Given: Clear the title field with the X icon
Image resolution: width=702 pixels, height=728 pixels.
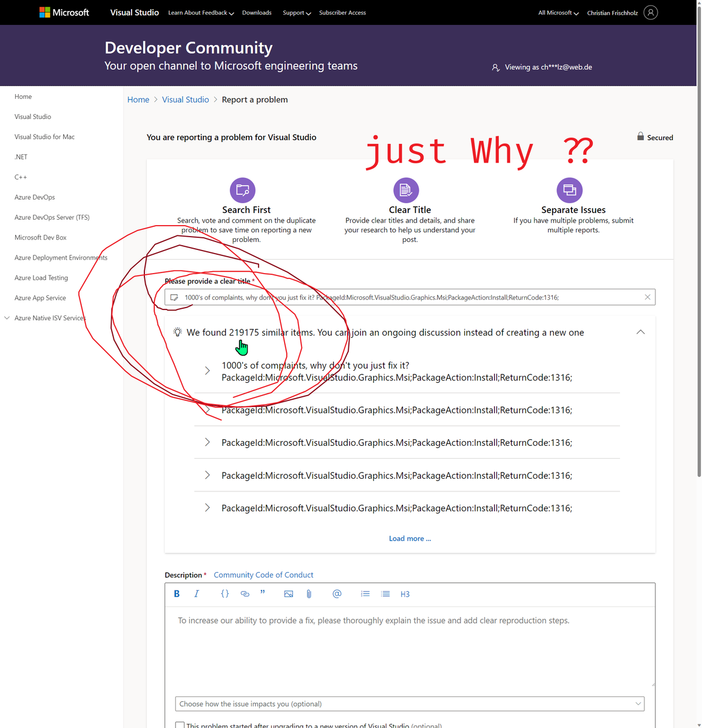Looking at the screenshot, I should click(647, 297).
